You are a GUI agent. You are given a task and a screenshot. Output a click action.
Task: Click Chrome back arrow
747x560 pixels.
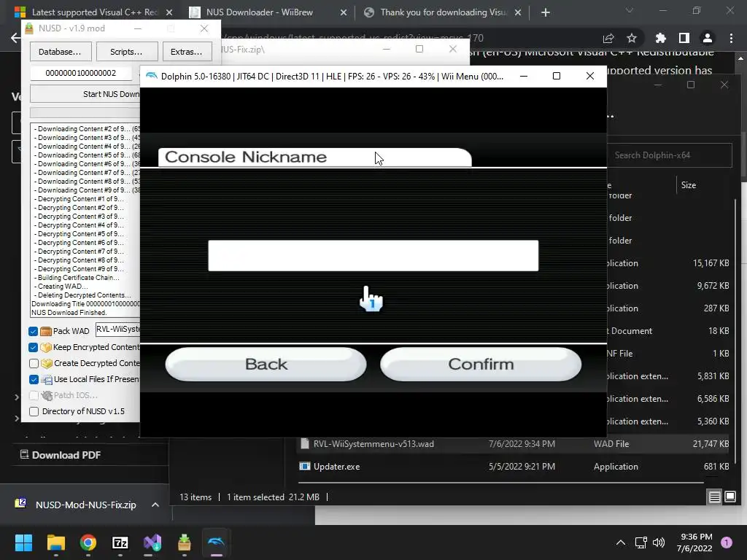click(15, 38)
